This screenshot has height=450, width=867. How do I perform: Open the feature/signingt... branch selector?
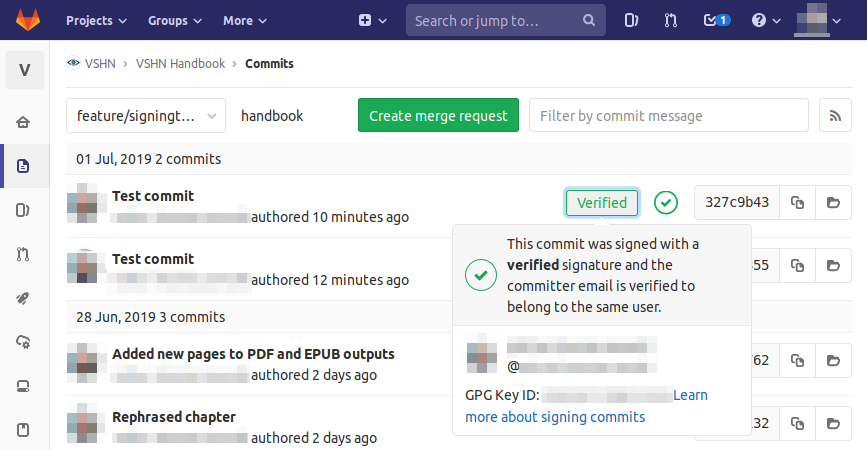(146, 116)
